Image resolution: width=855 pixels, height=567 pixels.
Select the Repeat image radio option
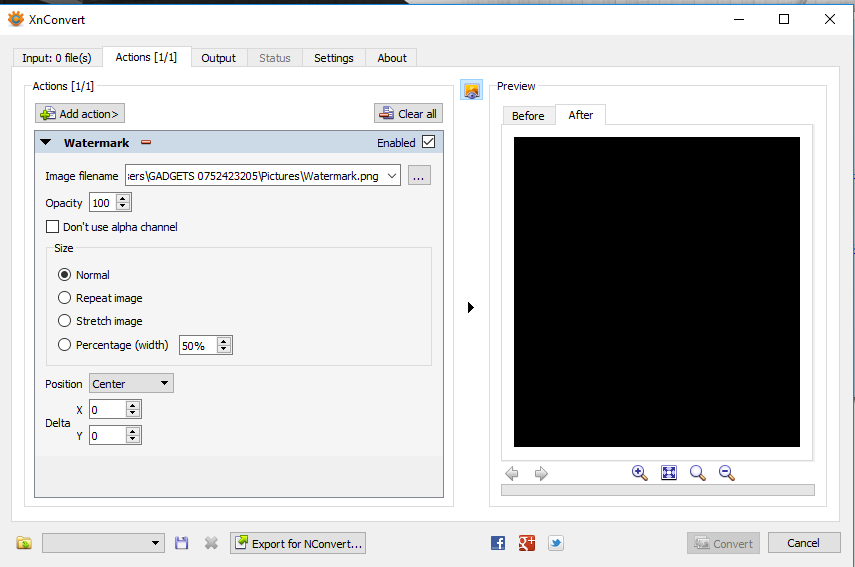pos(64,298)
